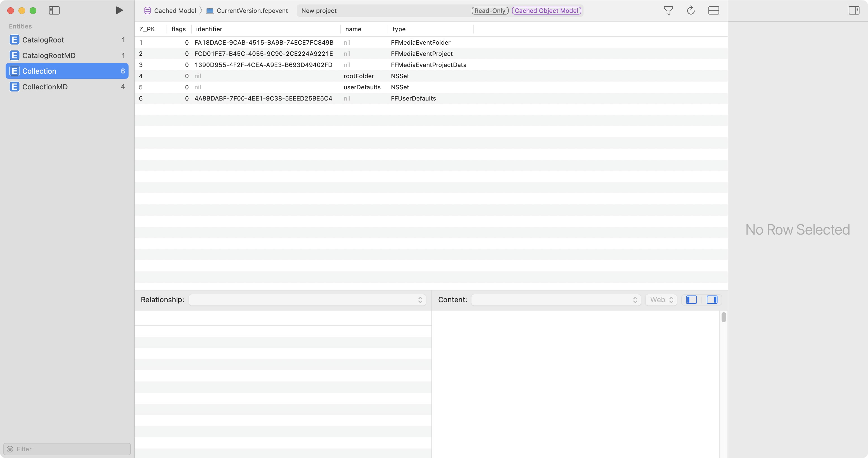The image size is (868, 458).
Task: Toggle the left sidebar panel icon
Action: (54, 10)
